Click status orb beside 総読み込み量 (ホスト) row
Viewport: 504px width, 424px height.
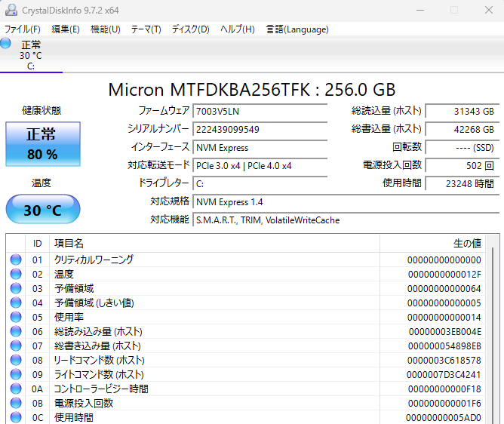click(x=16, y=331)
